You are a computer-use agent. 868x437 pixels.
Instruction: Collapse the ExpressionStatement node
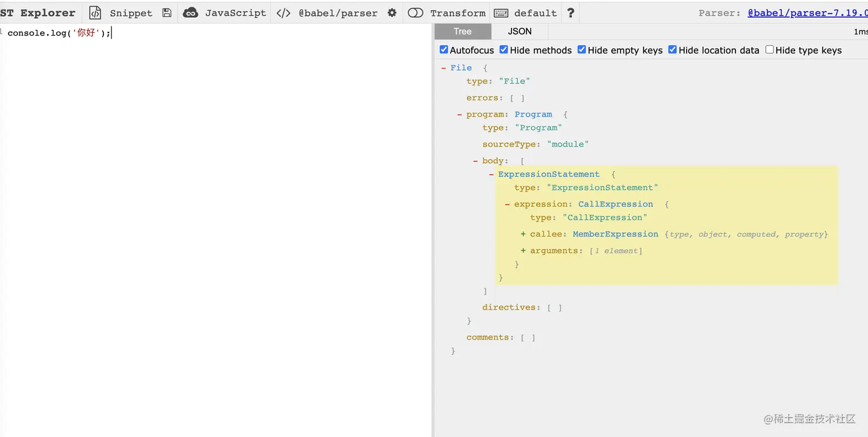click(x=491, y=174)
